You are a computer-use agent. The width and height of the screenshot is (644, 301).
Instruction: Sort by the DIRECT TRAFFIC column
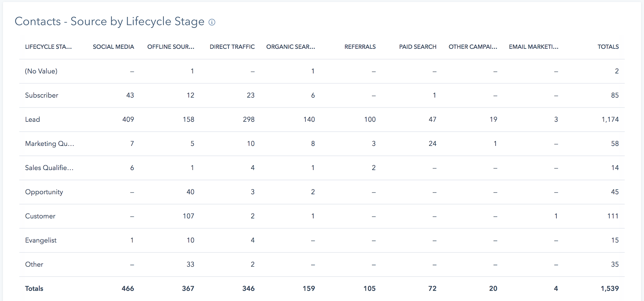pyautogui.click(x=232, y=47)
